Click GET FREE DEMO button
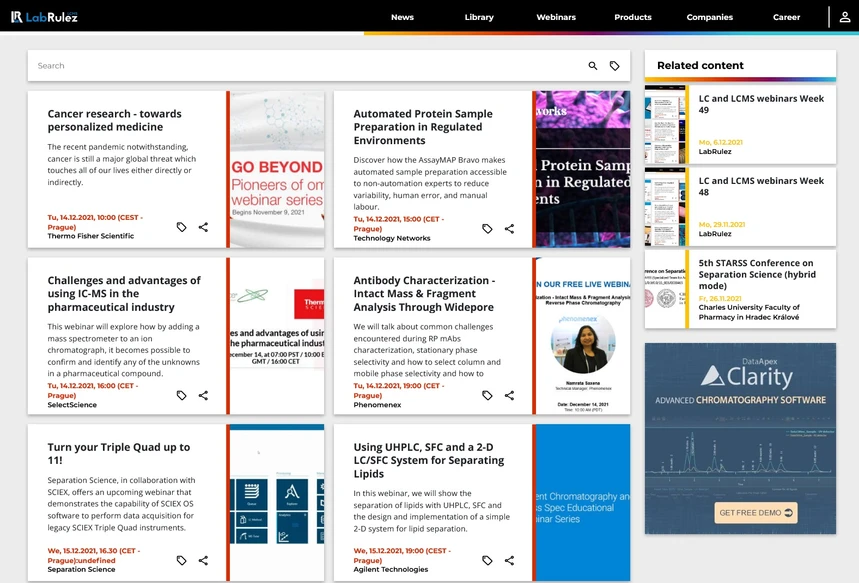This screenshot has width=859, height=583. pyautogui.click(x=755, y=513)
